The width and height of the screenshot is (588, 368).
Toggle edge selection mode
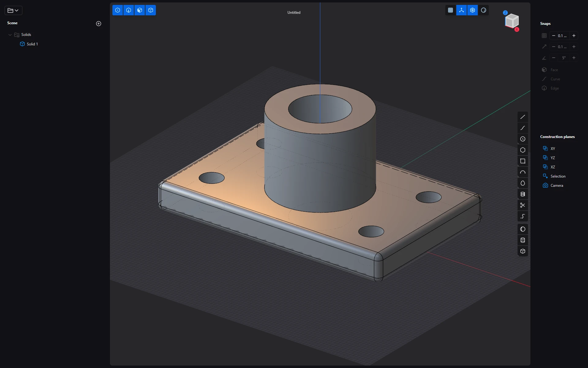coord(129,10)
